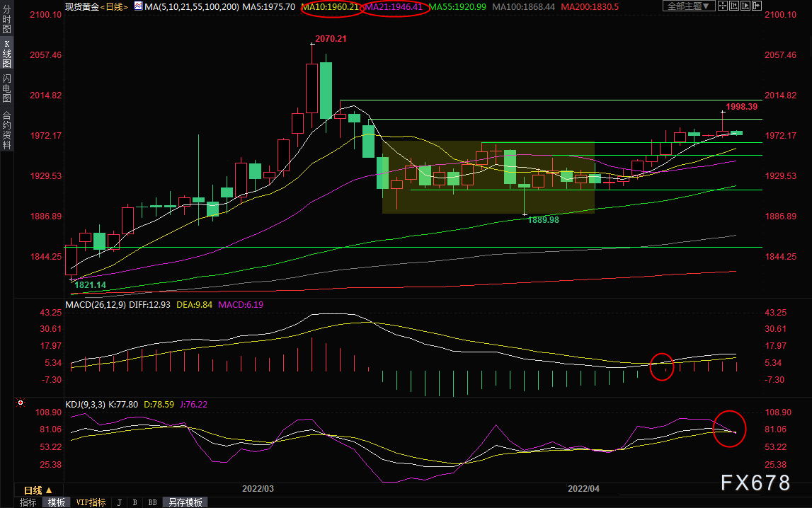The height and width of the screenshot is (508, 812).
Task: Click the chart icon before MA settings
Action: click(138, 6)
